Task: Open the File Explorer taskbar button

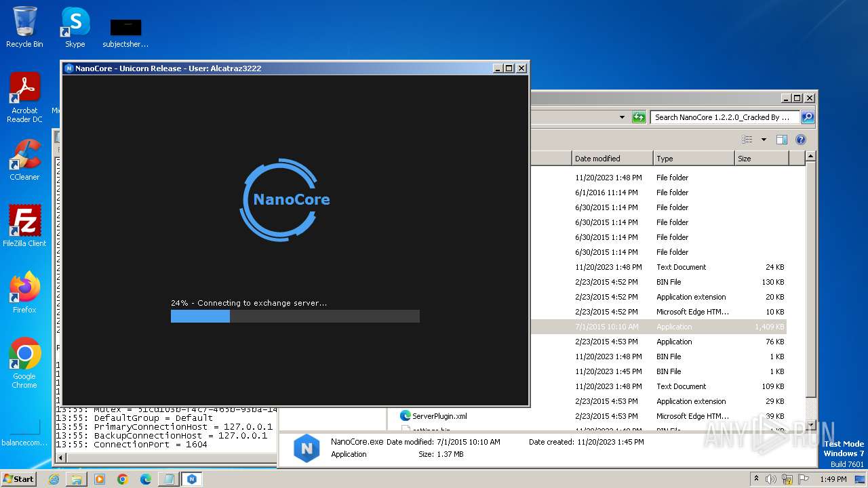Action: click(x=77, y=479)
